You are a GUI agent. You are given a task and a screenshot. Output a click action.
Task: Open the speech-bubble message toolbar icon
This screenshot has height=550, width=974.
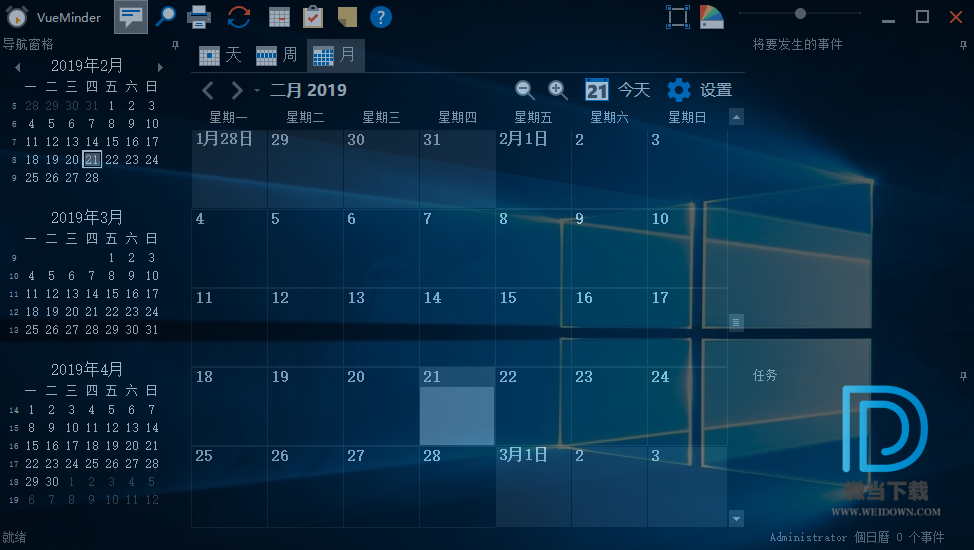(x=131, y=17)
